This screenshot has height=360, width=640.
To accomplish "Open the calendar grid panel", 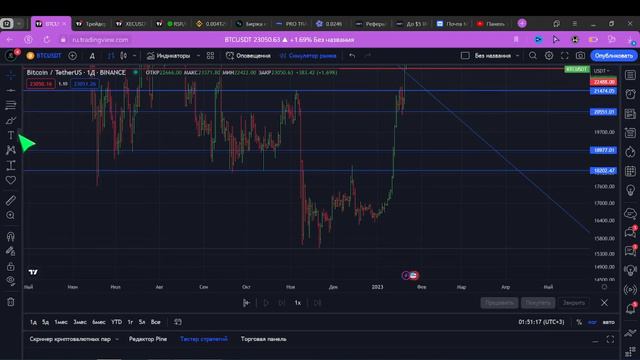I will (x=630, y=171).
